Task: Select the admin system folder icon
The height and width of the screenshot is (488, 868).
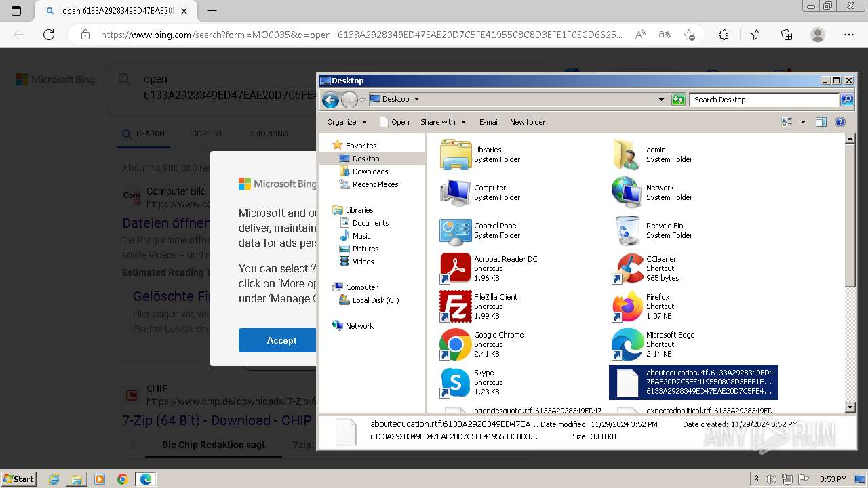Action: [627, 155]
